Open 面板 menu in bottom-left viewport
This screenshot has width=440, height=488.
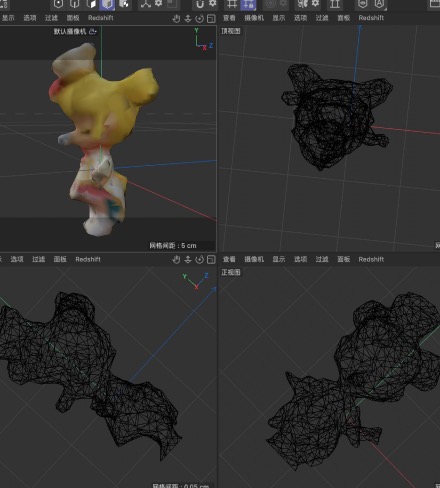click(60, 259)
